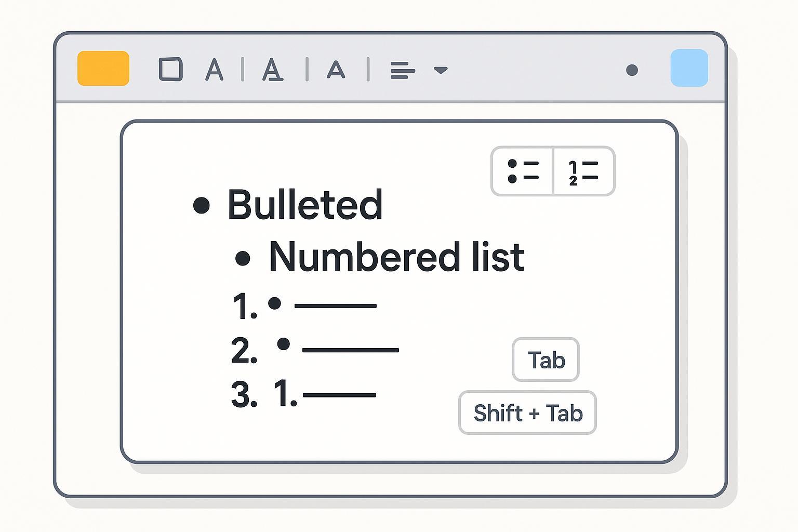Select the plain letter A text icon

click(214, 70)
